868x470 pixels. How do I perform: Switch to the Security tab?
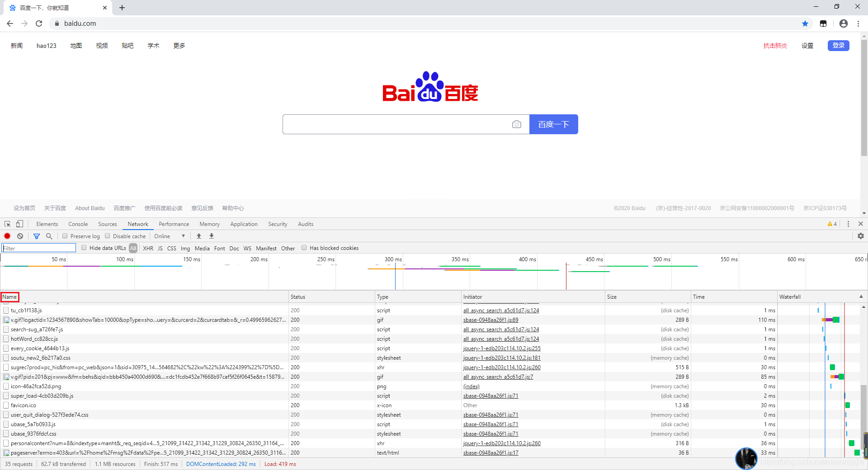point(278,224)
